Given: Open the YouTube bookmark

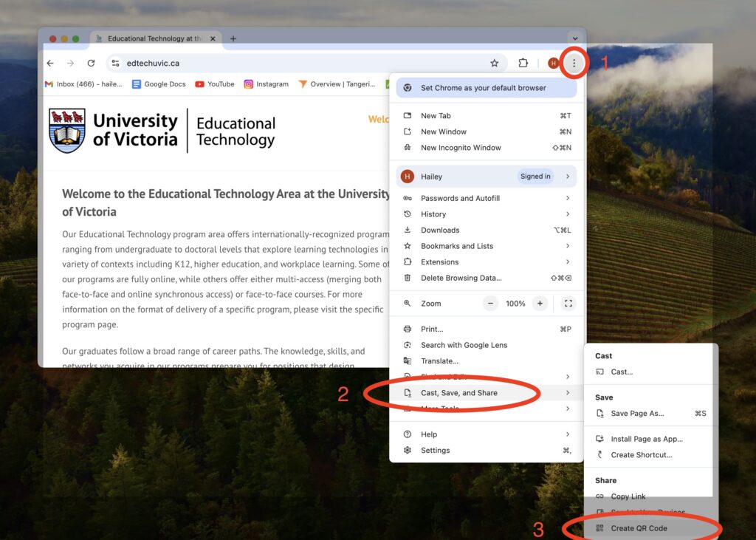Looking at the screenshot, I should coord(215,84).
